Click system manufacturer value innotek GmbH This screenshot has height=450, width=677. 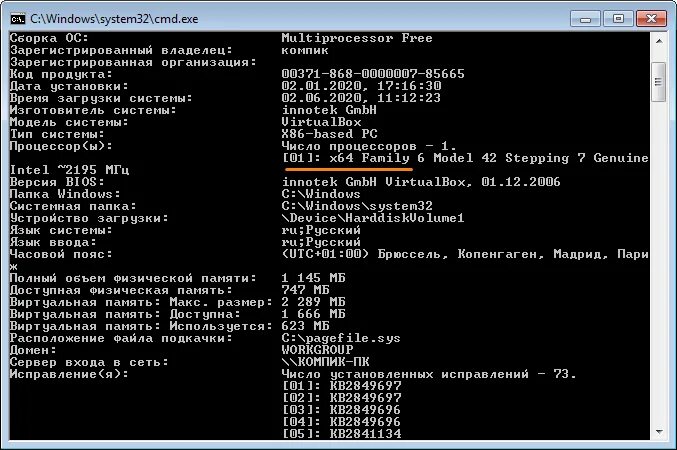[329, 110]
